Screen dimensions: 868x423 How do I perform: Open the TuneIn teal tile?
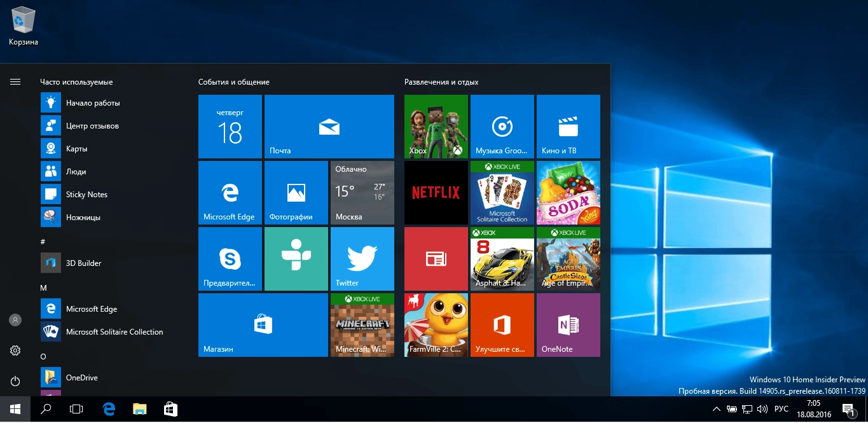296,259
